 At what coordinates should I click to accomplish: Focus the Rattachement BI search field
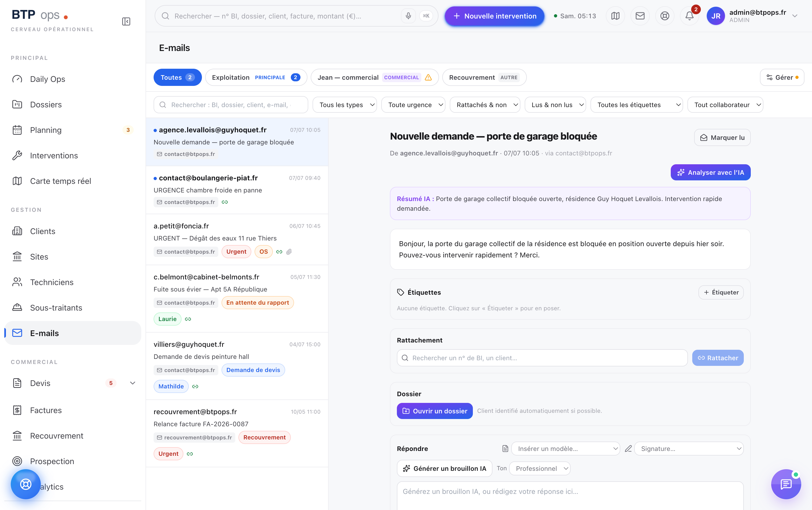pos(542,358)
